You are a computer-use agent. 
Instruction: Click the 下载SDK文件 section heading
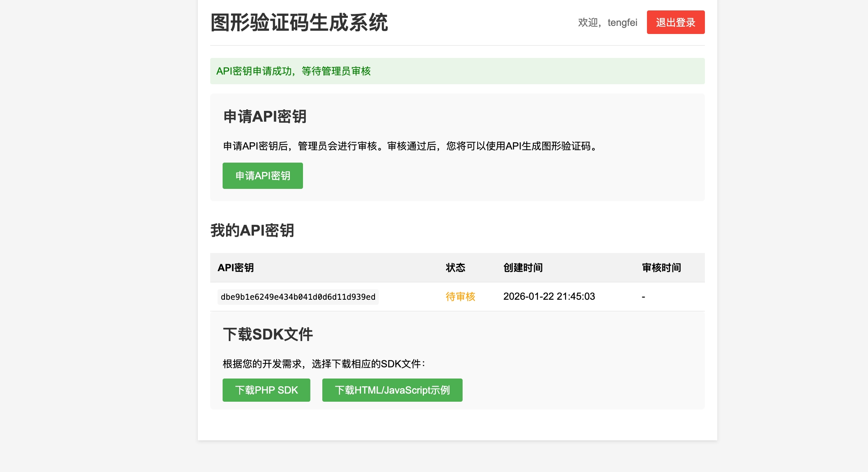pyautogui.click(x=268, y=334)
